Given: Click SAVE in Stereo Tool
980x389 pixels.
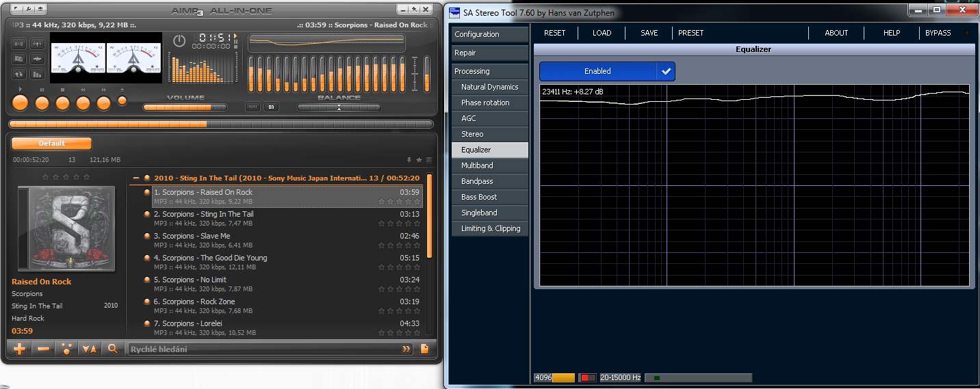Looking at the screenshot, I should click(649, 33).
